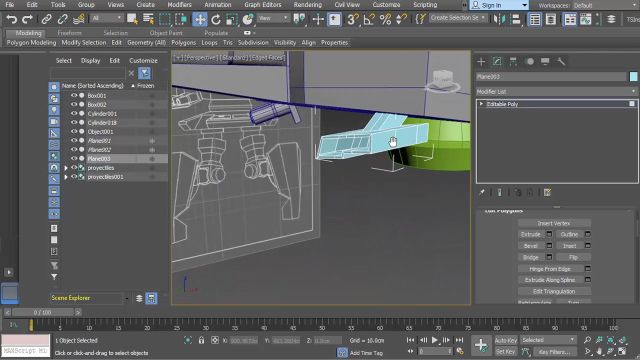This screenshot has width=640, height=360.
Task: Click the time slider showing 0 / 100
Action: click(x=42, y=312)
